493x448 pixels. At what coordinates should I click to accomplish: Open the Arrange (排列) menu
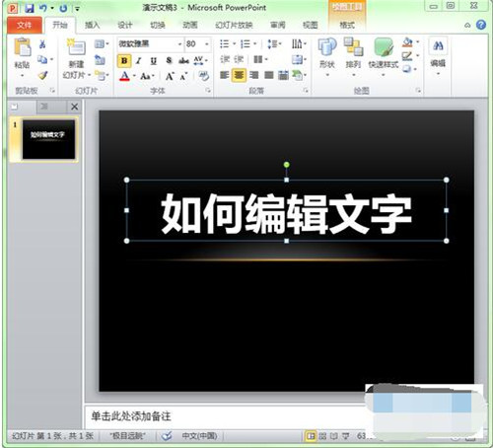353,56
